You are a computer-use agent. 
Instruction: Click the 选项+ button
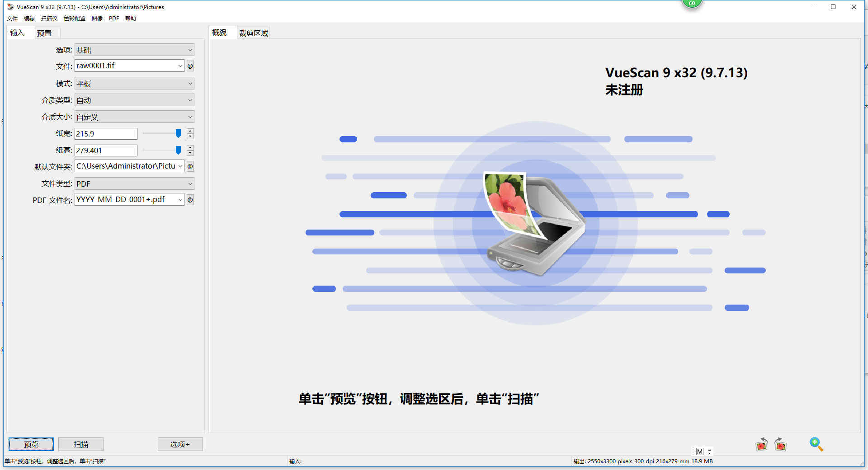[x=180, y=444]
